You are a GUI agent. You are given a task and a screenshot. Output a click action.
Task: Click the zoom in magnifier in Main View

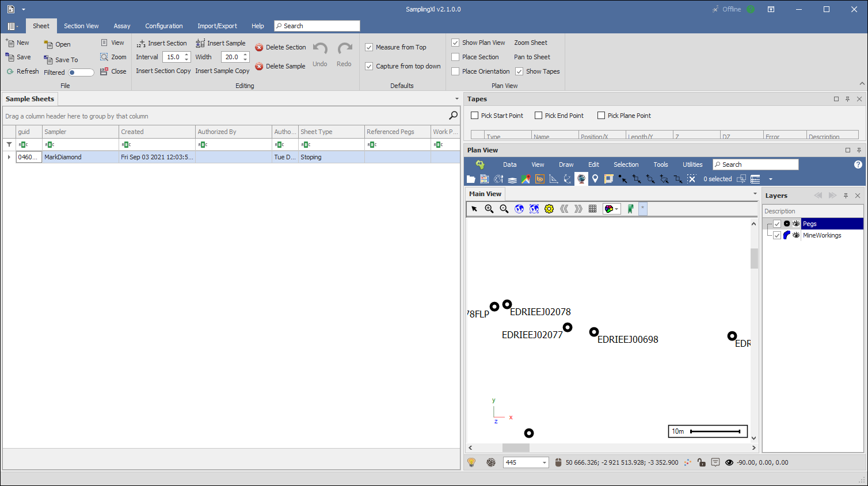coord(489,209)
